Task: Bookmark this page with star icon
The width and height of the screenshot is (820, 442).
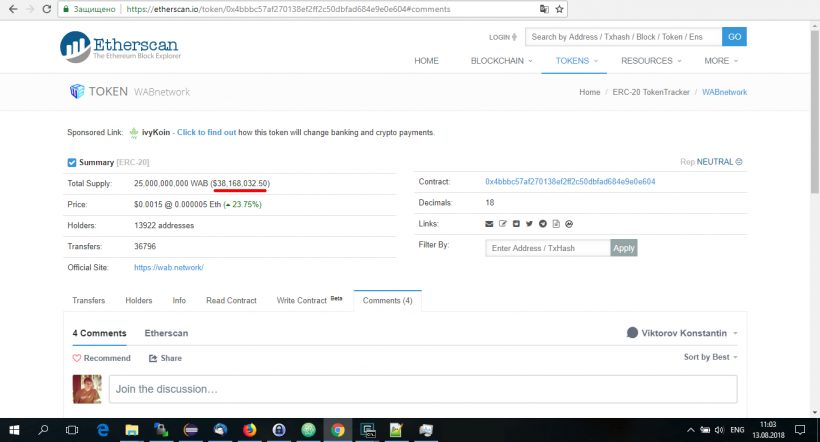Action: click(559, 9)
